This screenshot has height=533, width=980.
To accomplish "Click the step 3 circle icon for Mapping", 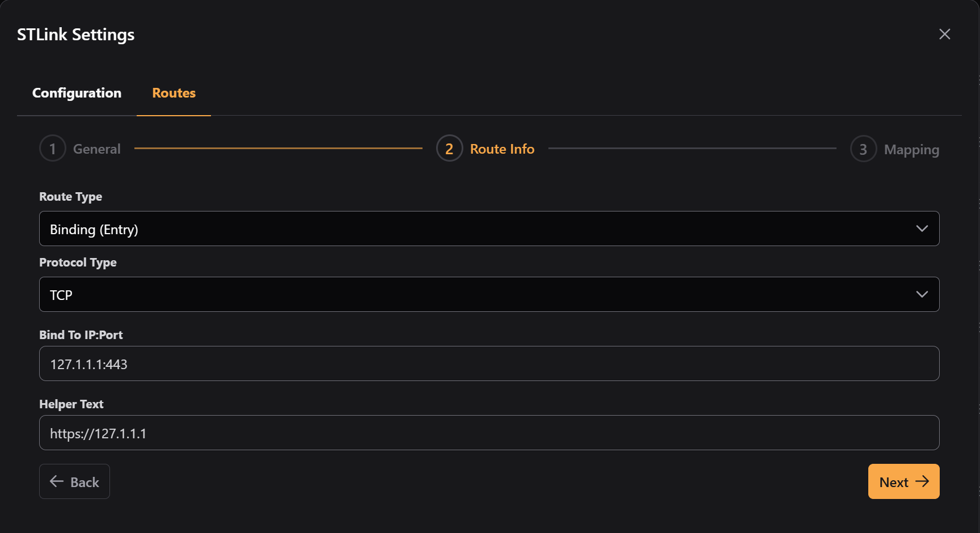I will coord(863,149).
